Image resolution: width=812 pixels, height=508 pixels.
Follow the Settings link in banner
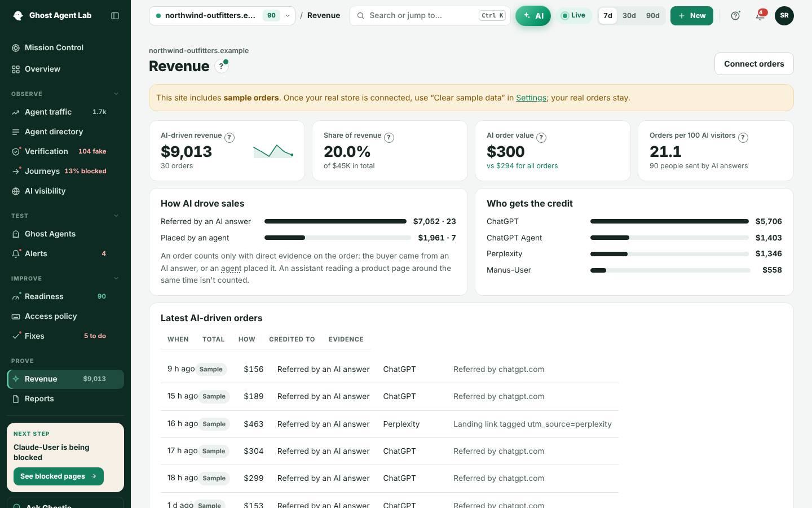(531, 98)
